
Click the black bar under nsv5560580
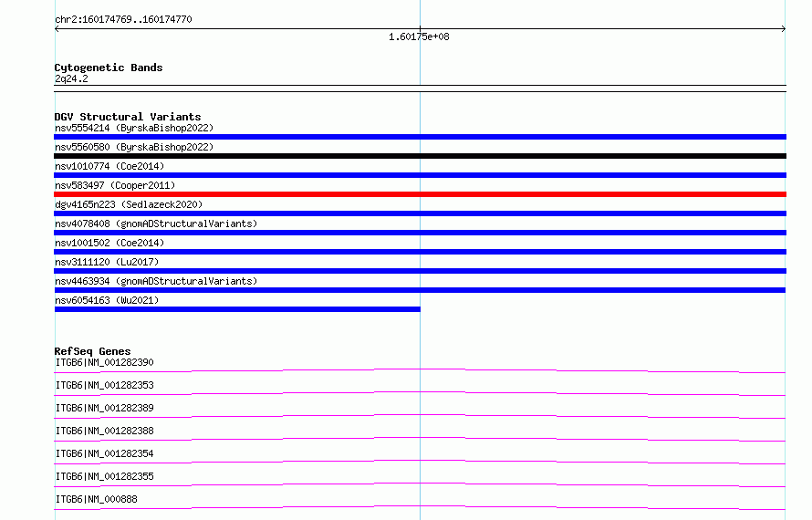(x=420, y=156)
